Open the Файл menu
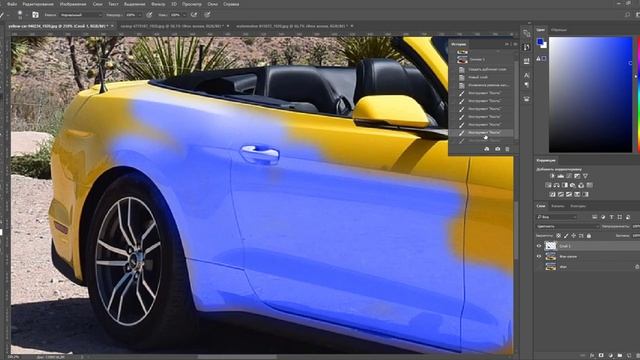Viewport: 640px width, 360px height. click(12, 4)
